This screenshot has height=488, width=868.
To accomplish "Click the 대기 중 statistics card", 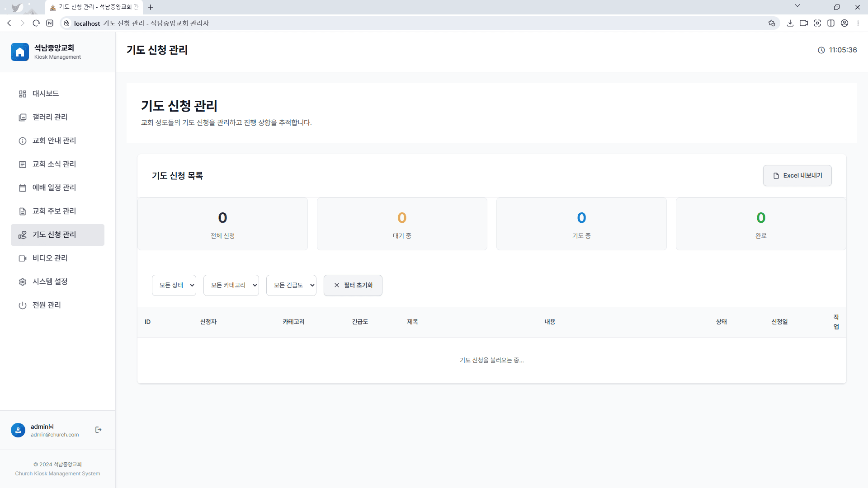I will pos(402,224).
